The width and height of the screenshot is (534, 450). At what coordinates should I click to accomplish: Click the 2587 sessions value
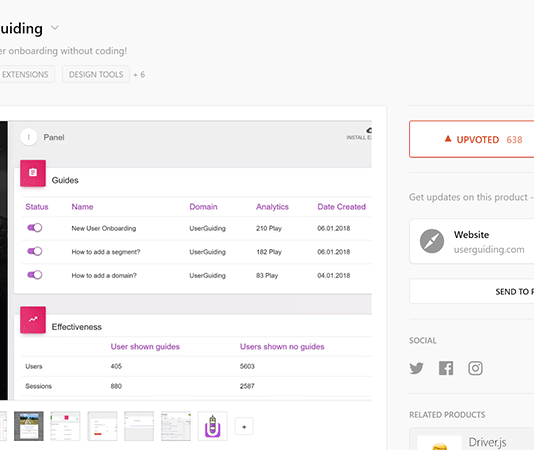[247, 386]
